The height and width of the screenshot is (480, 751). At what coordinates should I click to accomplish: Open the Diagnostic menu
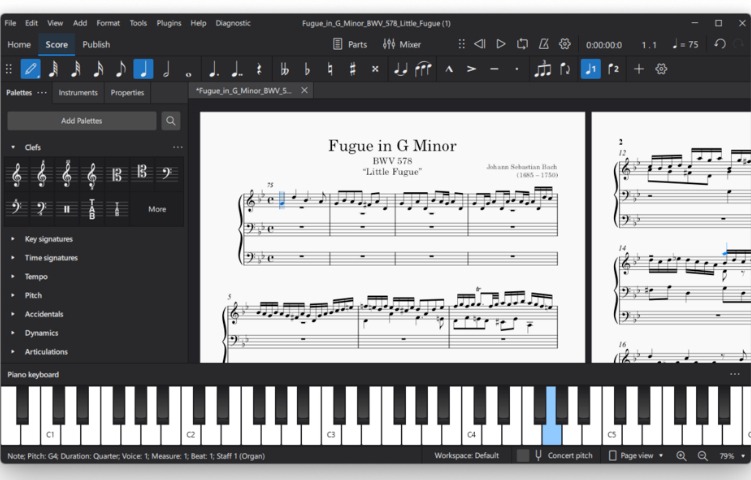(233, 23)
